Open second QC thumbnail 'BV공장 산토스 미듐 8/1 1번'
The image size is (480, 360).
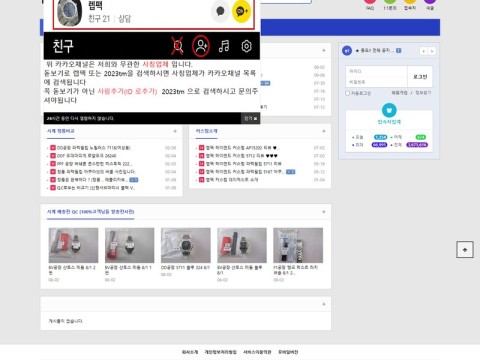(129, 245)
